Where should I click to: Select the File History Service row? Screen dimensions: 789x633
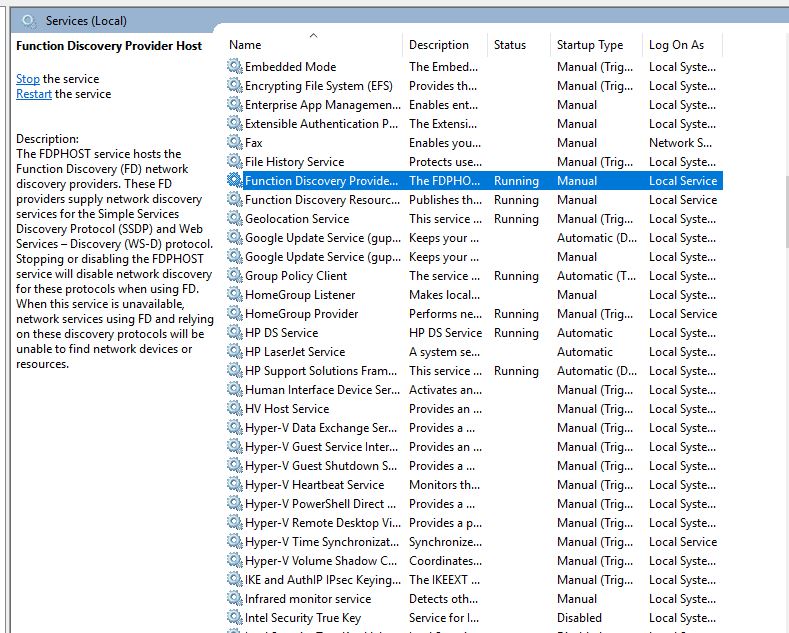(294, 162)
